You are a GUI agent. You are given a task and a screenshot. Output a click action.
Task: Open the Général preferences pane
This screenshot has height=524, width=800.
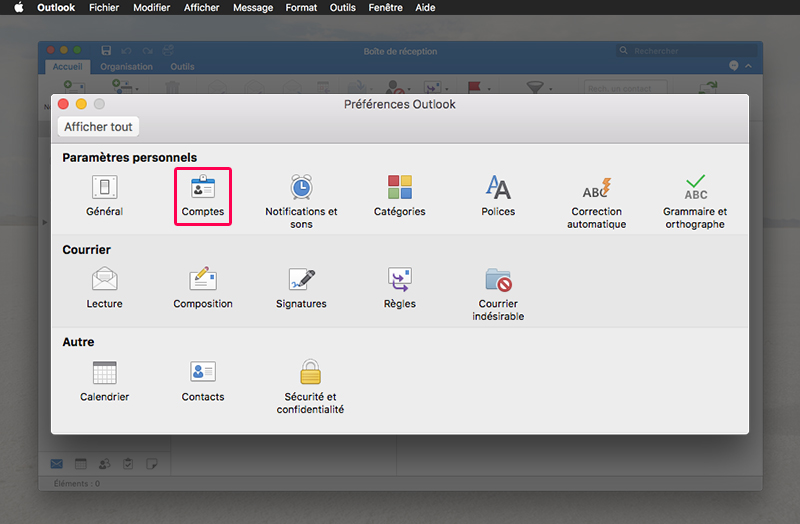pos(105,196)
